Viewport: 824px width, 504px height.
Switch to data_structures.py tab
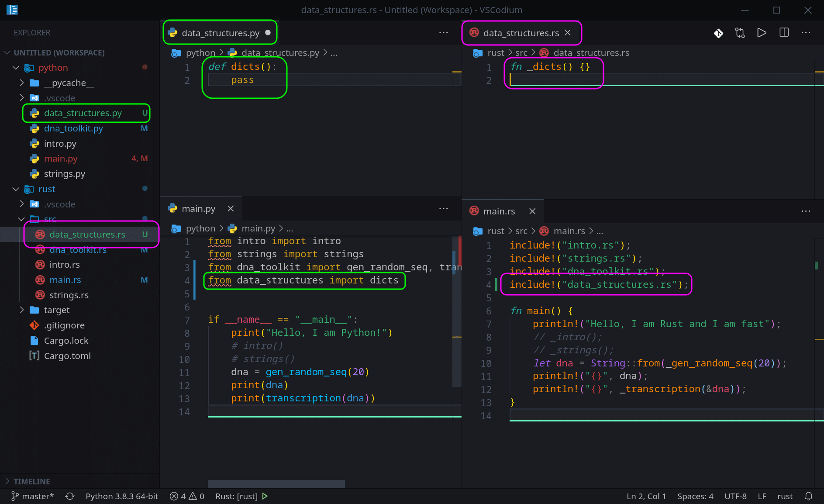(x=220, y=33)
